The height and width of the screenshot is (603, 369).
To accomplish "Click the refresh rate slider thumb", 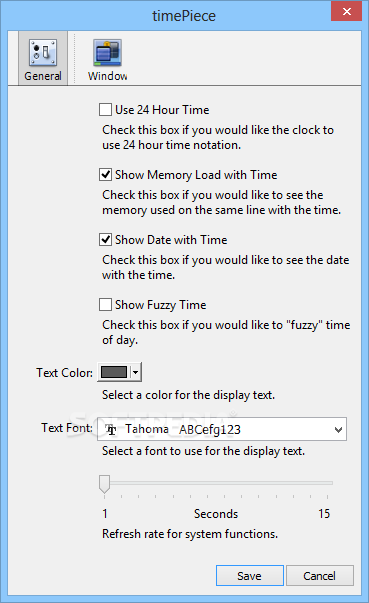I will (x=105, y=484).
